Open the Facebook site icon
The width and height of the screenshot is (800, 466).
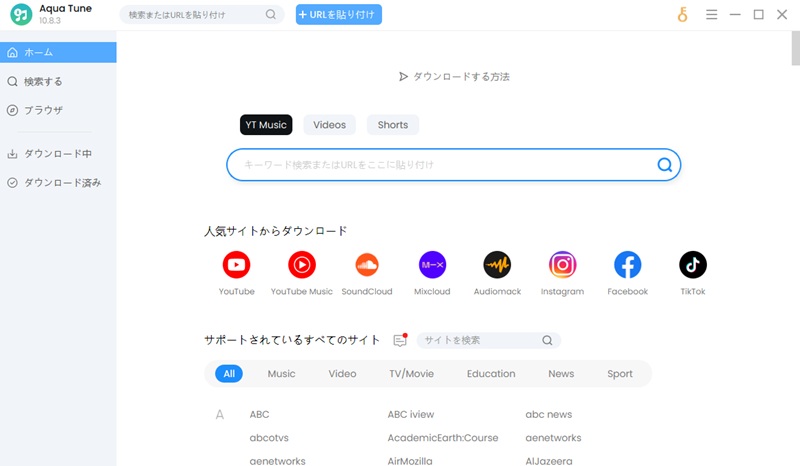click(x=628, y=264)
